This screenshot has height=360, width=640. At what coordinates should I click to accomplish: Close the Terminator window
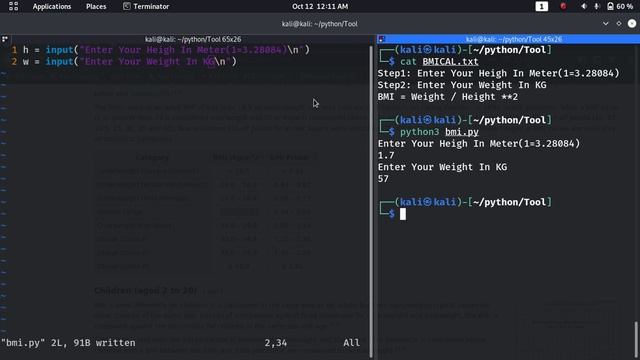tap(632, 24)
